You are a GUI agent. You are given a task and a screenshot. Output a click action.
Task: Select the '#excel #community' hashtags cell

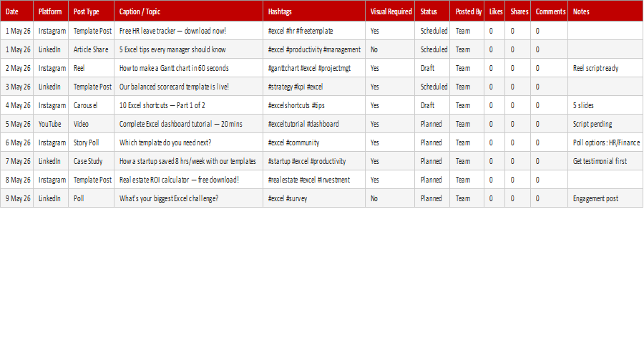tap(314, 142)
